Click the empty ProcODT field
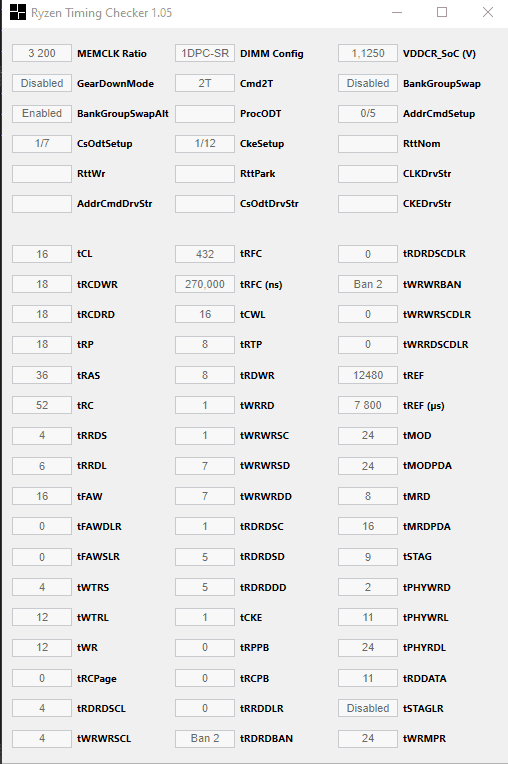The height and width of the screenshot is (764, 508). [205, 114]
